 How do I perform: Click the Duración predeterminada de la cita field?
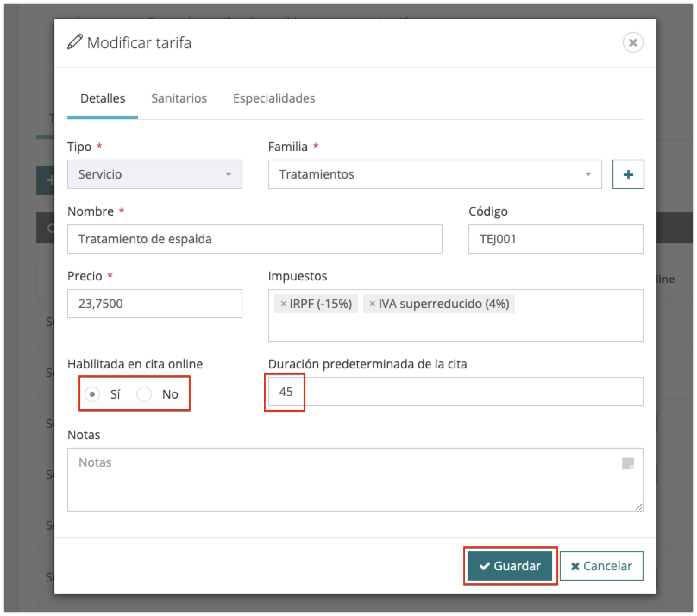click(455, 392)
